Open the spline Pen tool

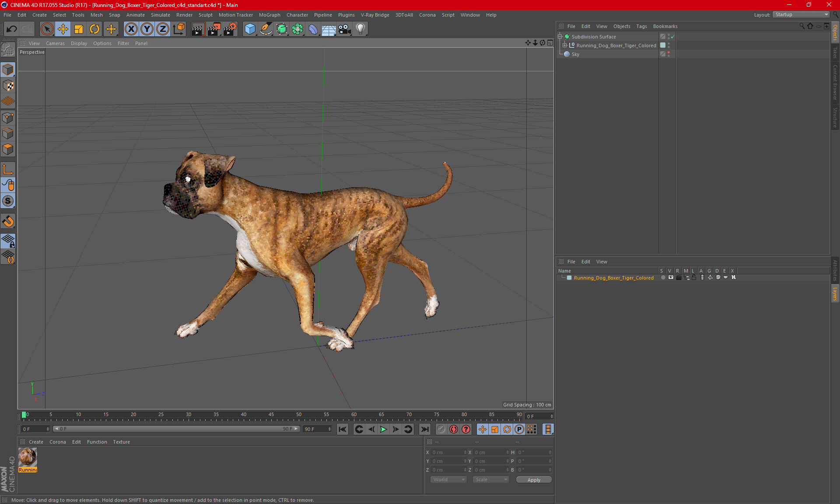coord(266,29)
